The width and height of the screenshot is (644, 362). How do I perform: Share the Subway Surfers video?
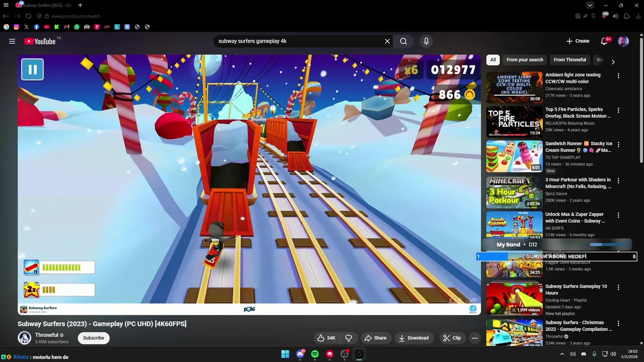pyautogui.click(x=375, y=338)
